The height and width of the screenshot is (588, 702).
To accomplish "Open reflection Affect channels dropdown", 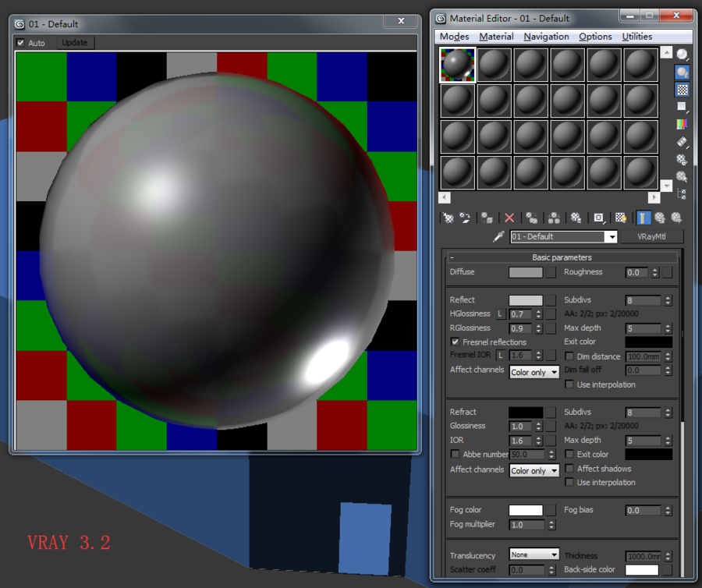I will point(534,372).
